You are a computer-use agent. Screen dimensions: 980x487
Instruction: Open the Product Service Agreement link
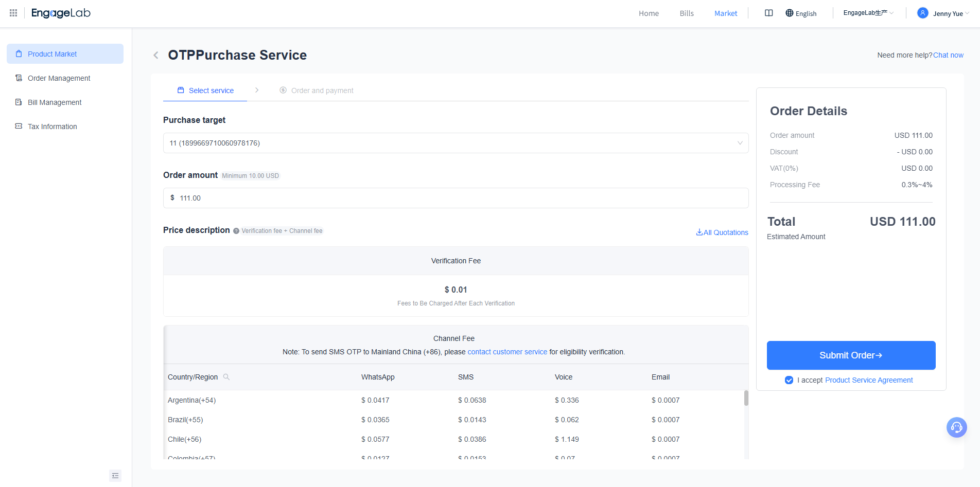point(869,380)
